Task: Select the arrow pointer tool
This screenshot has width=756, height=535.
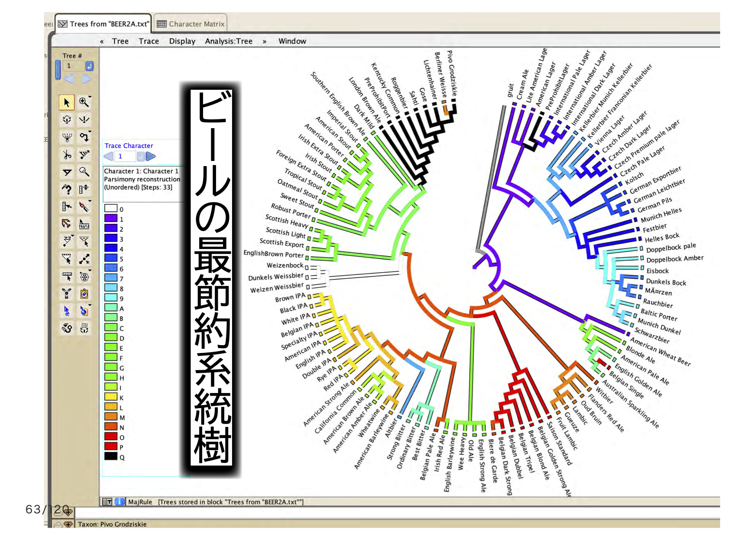Action: click(66, 102)
